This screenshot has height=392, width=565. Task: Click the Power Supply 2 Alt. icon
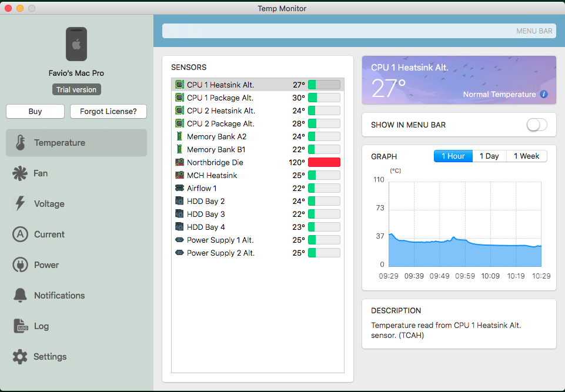click(x=179, y=253)
